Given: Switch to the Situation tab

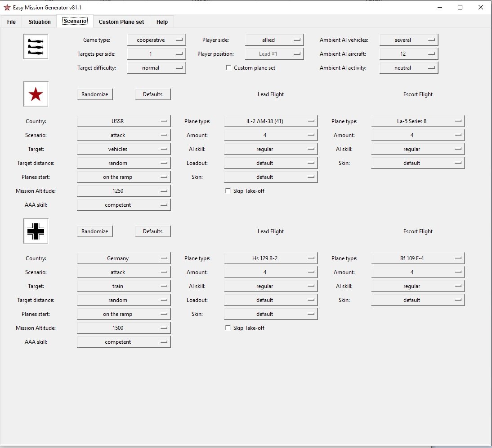Looking at the screenshot, I should pyautogui.click(x=40, y=22).
